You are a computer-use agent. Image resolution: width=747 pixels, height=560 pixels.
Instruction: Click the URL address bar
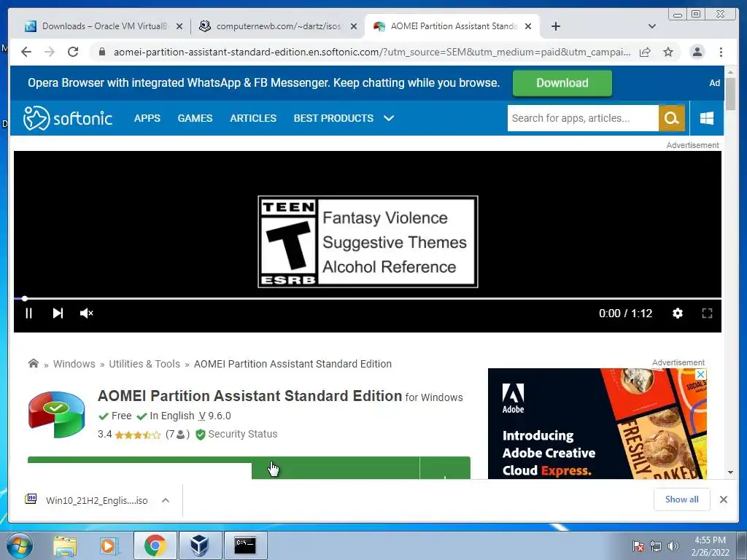pos(371,52)
